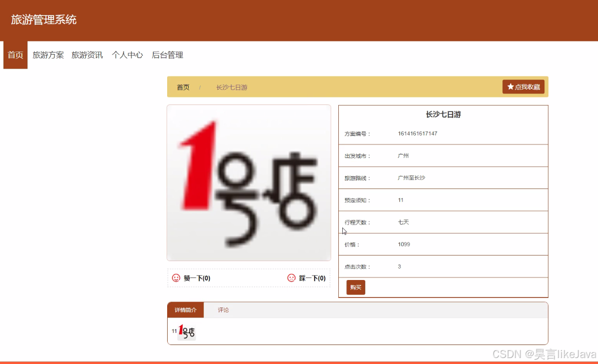
Task: Click the 购买 button
Action: (x=355, y=287)
